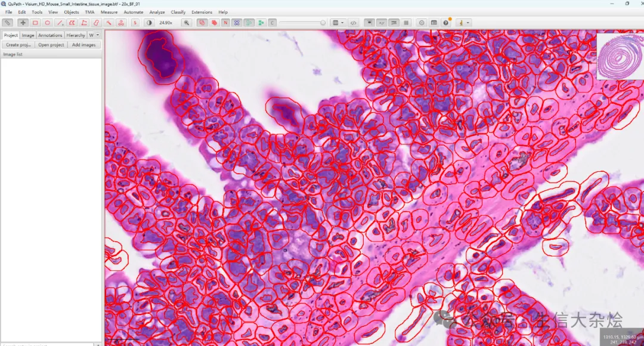This screenshot has width=644, height=346.
Task: Toggle showing annotations overlay
Action: 202,23
